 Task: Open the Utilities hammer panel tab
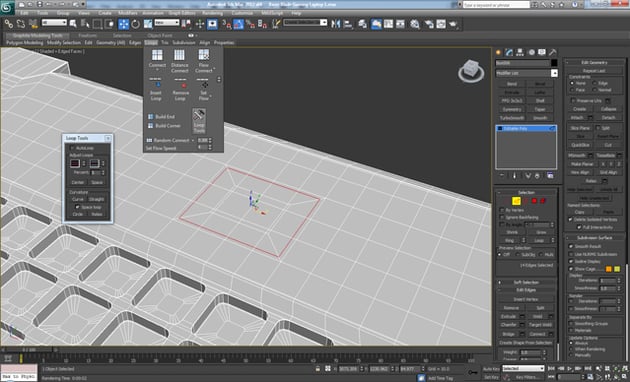pyautogui.click(x=553, y=52)
